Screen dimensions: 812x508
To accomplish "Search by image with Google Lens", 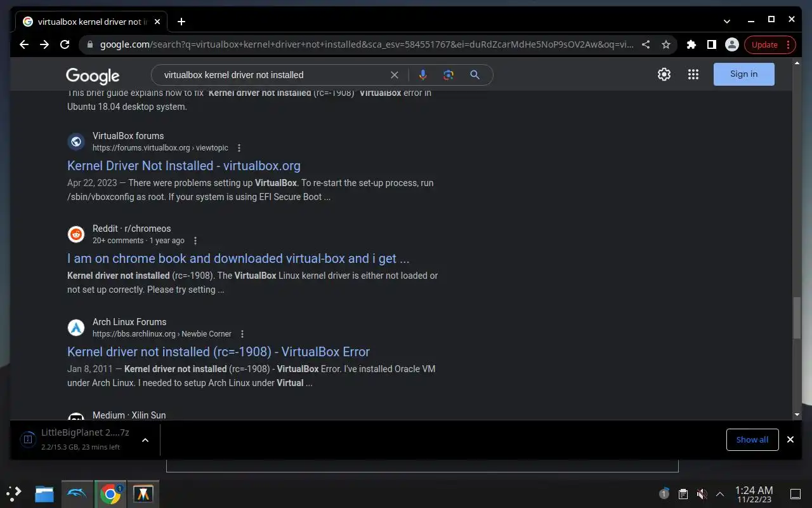I will click(449, 75).
